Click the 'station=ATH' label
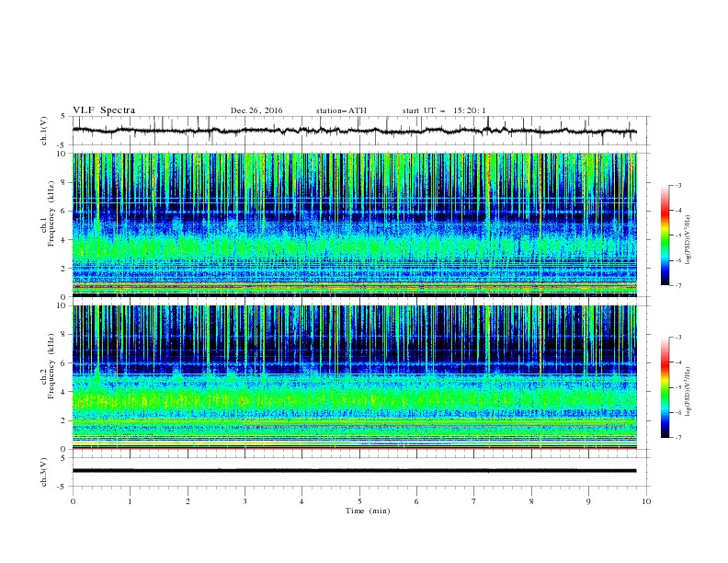 point(341,110)
